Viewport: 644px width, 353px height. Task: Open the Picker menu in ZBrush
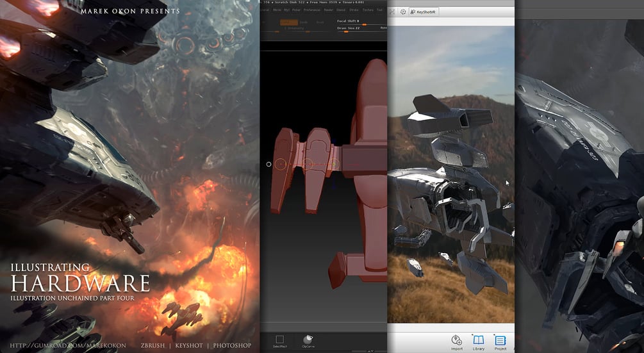coord(296,10)
